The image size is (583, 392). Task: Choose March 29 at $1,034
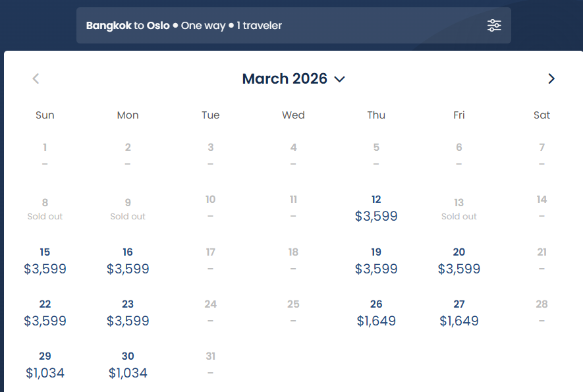click(x=45, y=366)
